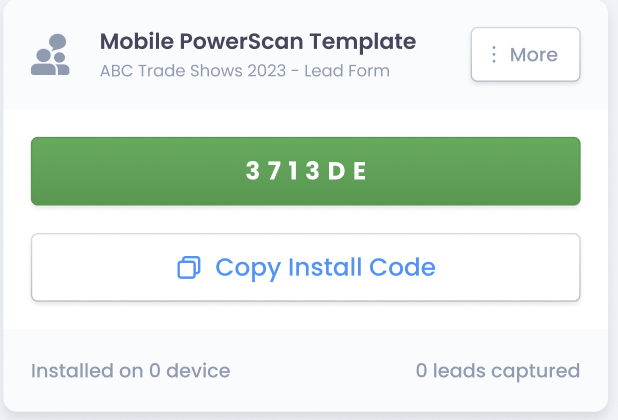Select the Mobile PowerScan Template title
Screen dimensions: 618x420
[258, 42]
